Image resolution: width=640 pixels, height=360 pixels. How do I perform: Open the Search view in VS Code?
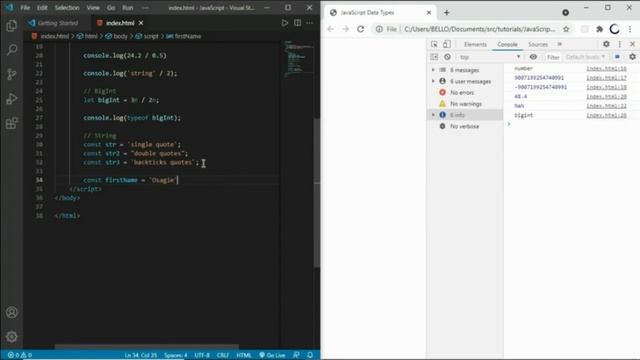[11, 50]
